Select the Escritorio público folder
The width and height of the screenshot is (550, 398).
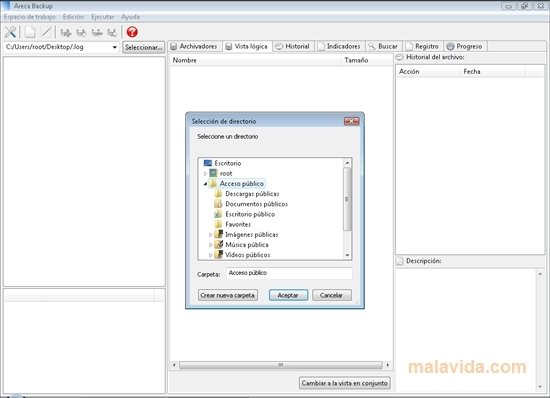pos(250,214)
